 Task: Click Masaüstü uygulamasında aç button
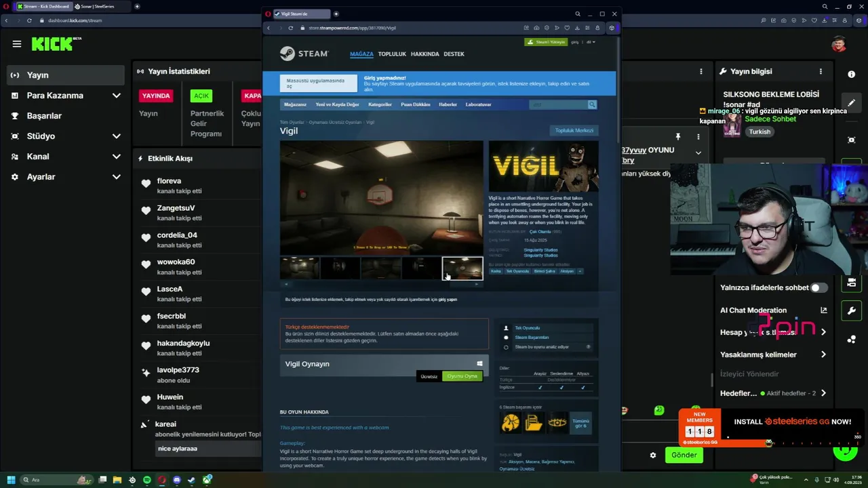click(x=318, y=83)
